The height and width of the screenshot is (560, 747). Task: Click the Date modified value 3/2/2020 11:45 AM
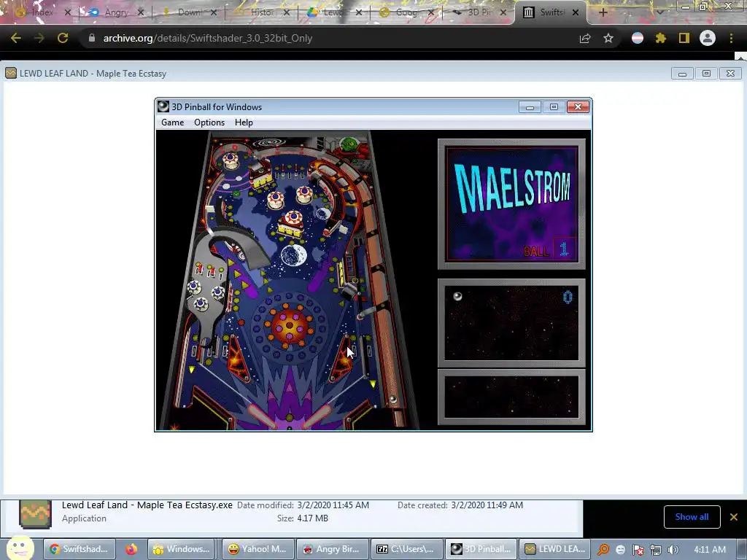(333, 505)
